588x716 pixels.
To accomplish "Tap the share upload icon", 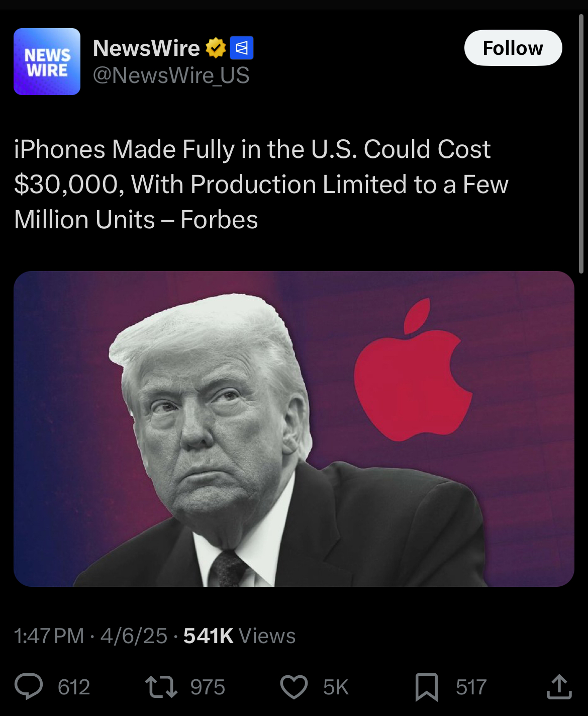I will pyautogui.click(x=559, y=687).
